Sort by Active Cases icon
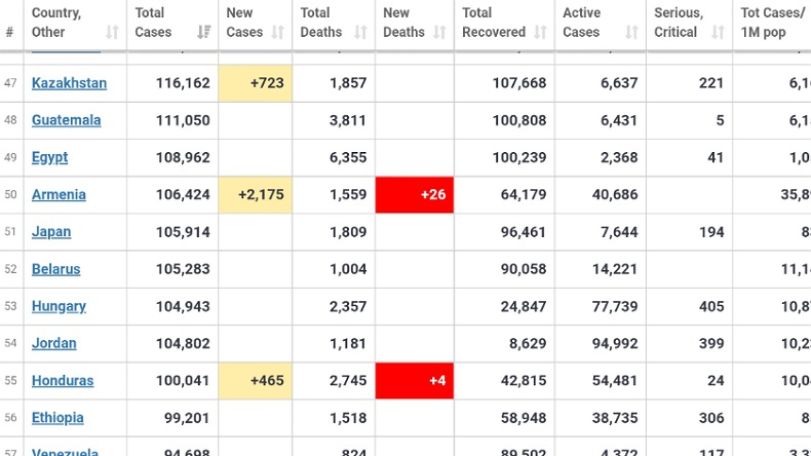 coord(632,33)
